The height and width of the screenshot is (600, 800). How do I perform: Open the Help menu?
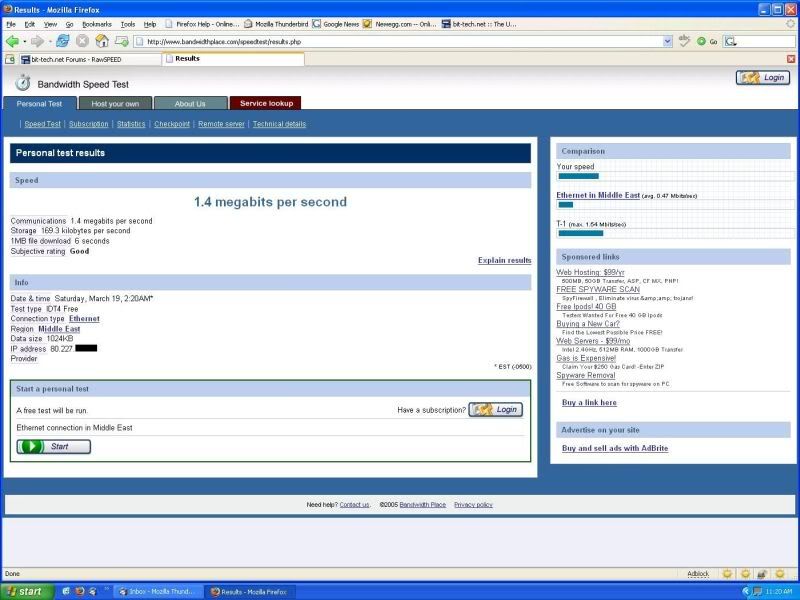(150, 24)
